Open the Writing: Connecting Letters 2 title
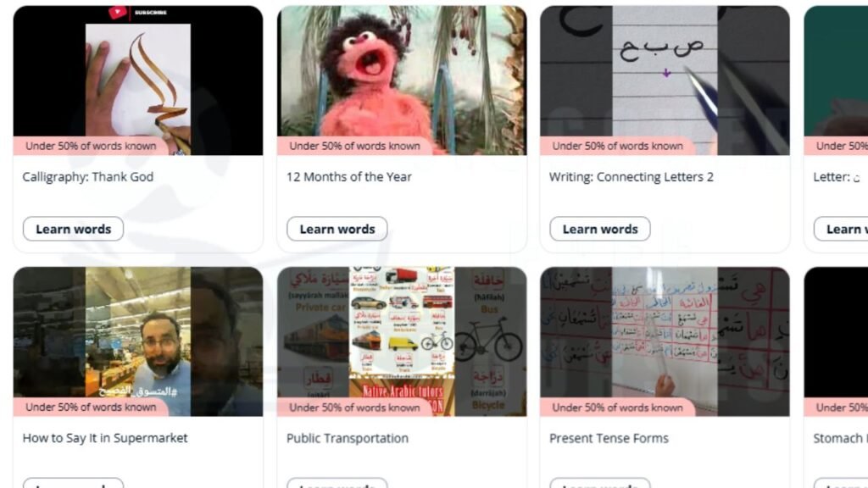 631,177
